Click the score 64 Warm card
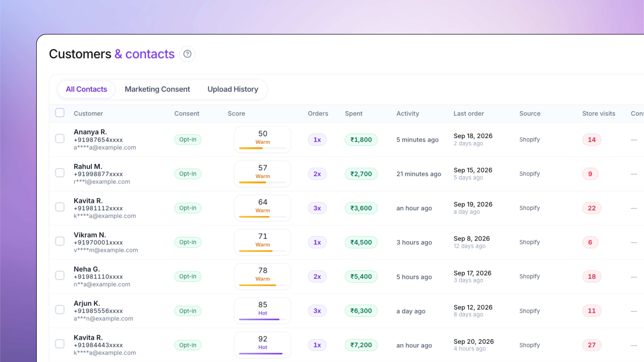The height and width of the screenshot is (362, 644). (x=263, y=208)
